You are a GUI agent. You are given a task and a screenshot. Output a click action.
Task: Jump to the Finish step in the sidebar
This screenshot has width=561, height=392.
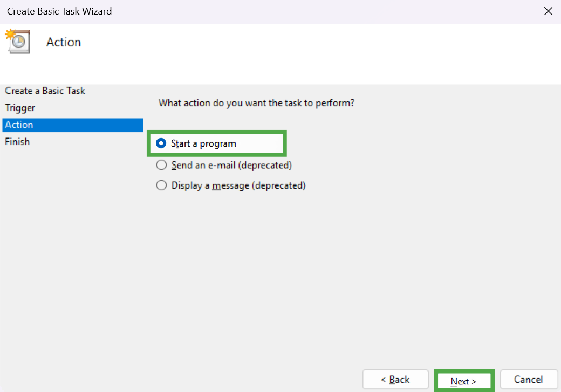(x=17, y=142)
